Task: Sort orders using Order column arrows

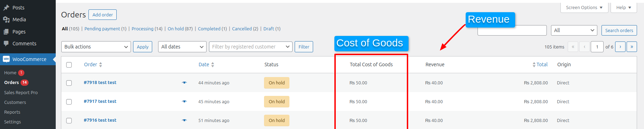Action: pyautogui.click(x=101, y=64)
